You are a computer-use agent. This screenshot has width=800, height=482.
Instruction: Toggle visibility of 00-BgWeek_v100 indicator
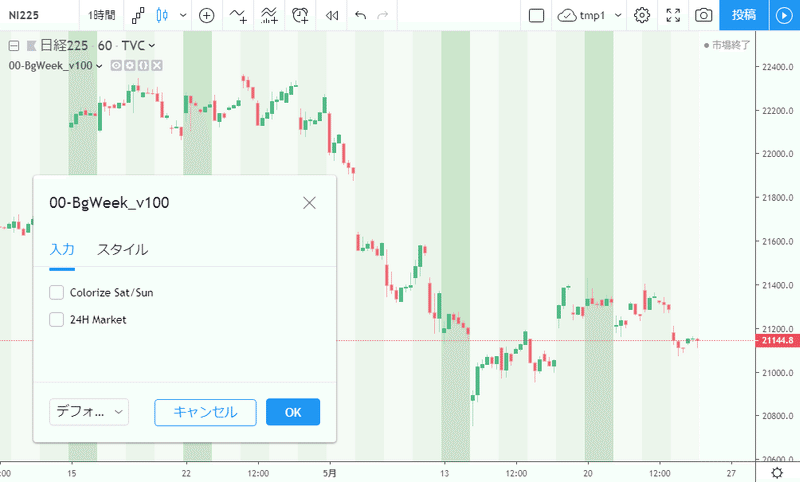pyautogui.click(x=116, y=65)
